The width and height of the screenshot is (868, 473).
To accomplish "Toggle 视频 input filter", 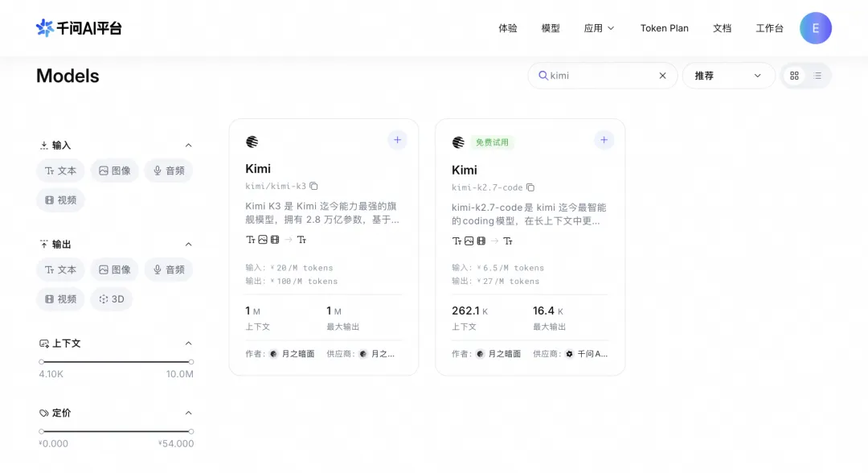I will tap(60, 200).
